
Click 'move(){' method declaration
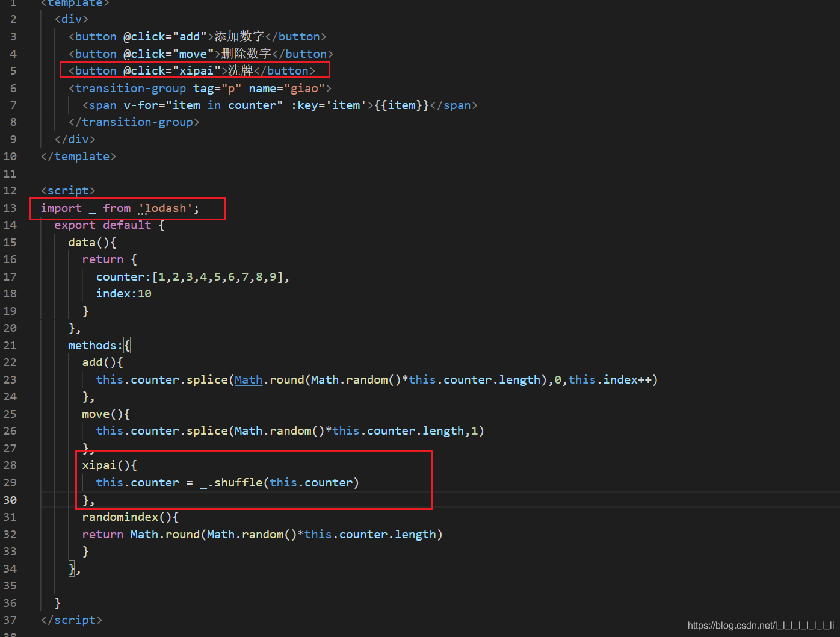(x=106, y=414)
